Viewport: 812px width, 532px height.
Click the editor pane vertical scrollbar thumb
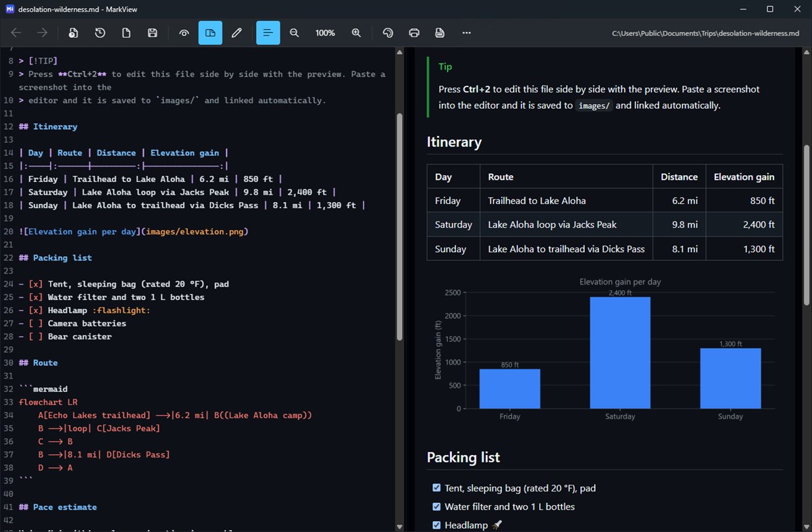click(x=399, y=226)
